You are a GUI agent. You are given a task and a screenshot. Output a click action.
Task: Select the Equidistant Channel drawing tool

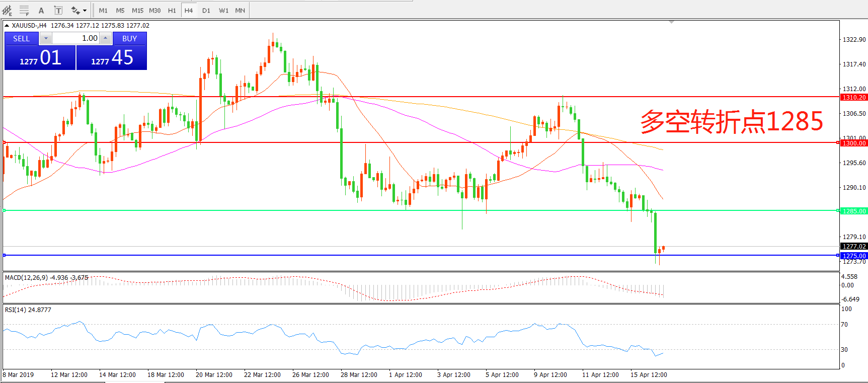(x=7, y=10)
